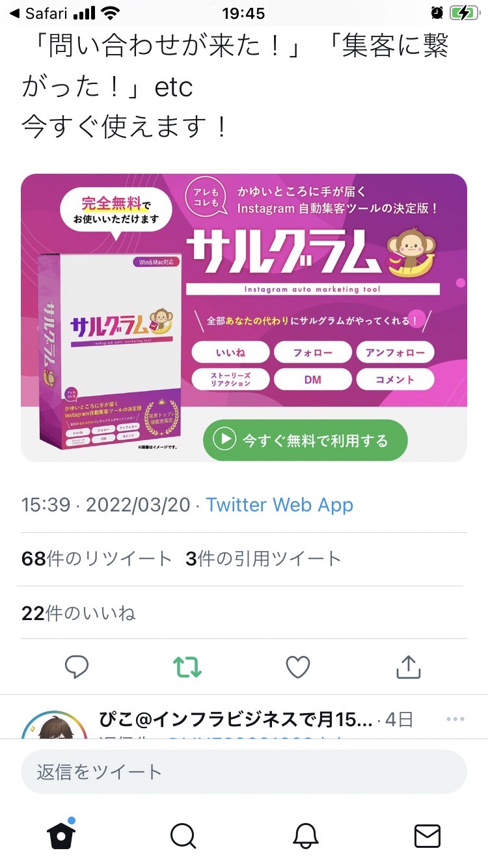This screenshot has width=488, height=868.
Task: Open ぴこ@インフラビジネス username link
Action: (236, 720)
